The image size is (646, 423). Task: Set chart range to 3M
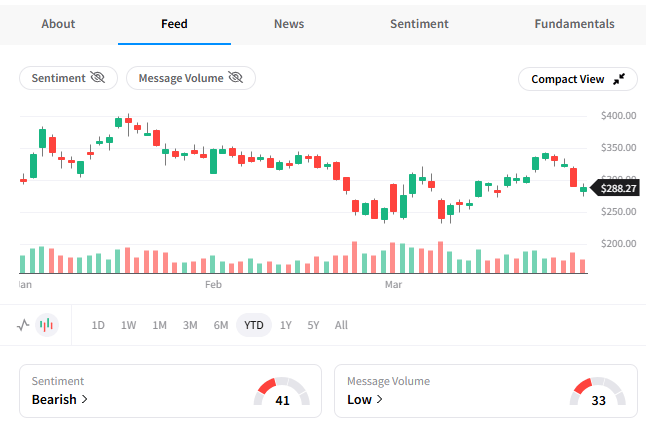click(x=190, y=325)
